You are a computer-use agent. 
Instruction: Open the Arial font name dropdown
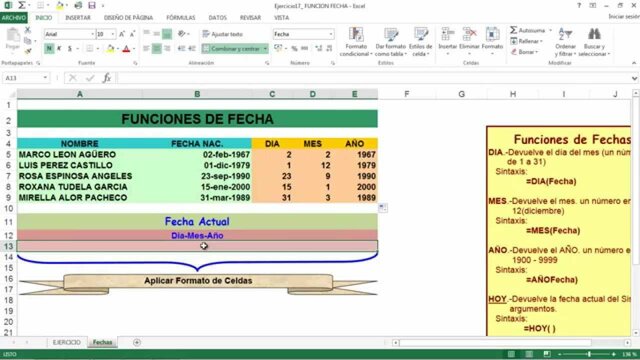pos(92,34)
